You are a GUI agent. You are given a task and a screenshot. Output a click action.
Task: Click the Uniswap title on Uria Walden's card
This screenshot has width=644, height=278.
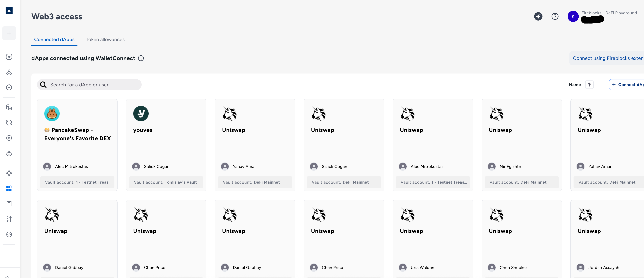[411, 231]
